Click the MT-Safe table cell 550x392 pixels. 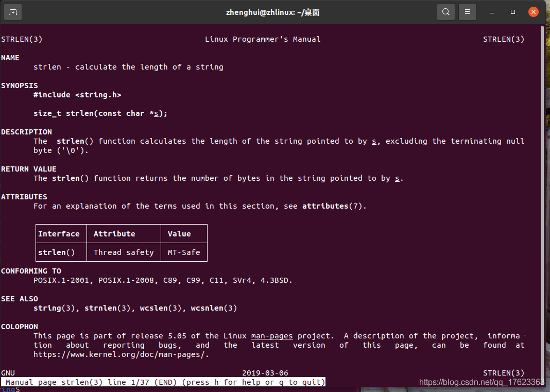pos(184,252)
